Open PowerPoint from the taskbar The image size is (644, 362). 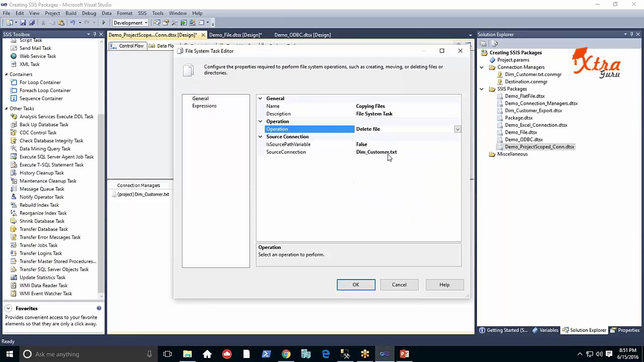pos(405,354)
